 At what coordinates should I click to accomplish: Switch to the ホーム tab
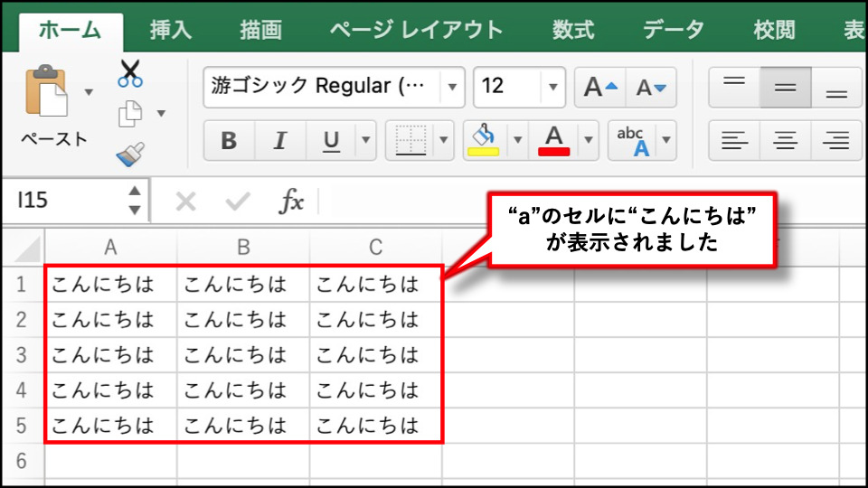click(x=71, y=31)
